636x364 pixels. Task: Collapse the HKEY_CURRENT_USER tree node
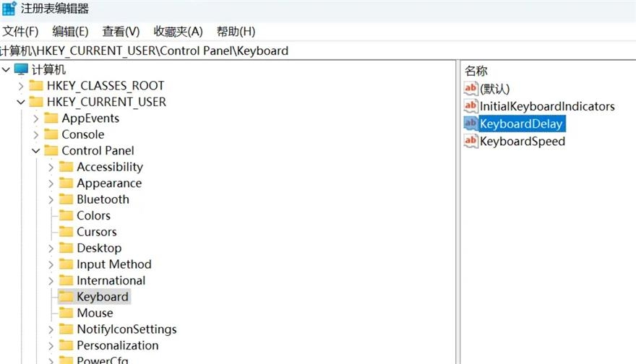[x=20, y=102]
